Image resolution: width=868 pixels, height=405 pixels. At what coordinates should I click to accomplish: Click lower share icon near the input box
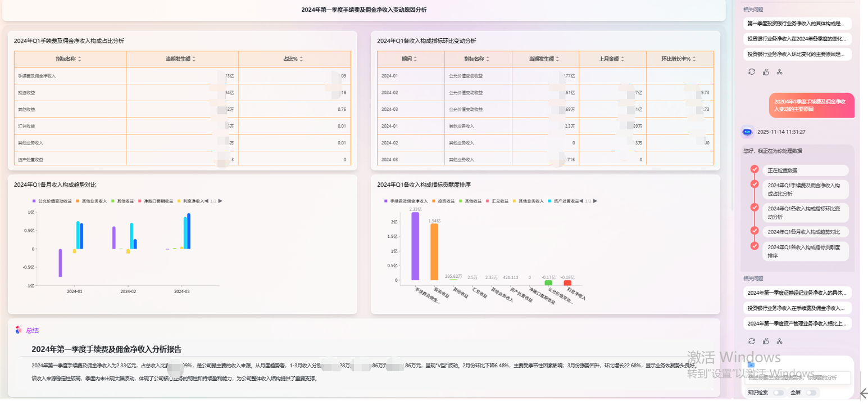(779, 341)
